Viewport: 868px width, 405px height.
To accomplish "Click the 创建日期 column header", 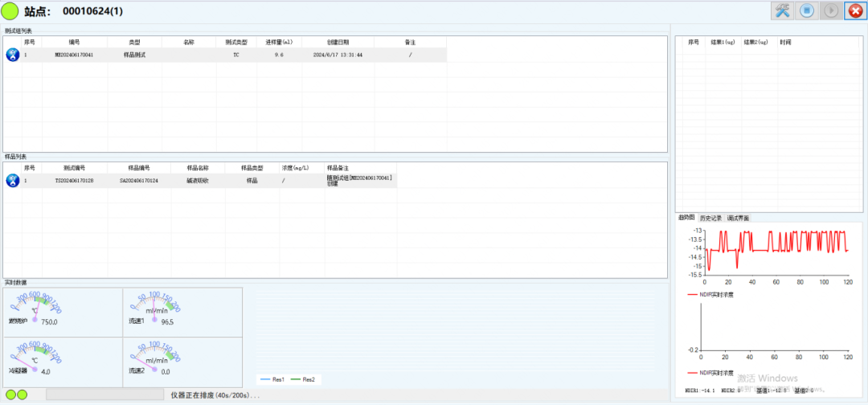I will pyautogui.click(x=338, y=42).
